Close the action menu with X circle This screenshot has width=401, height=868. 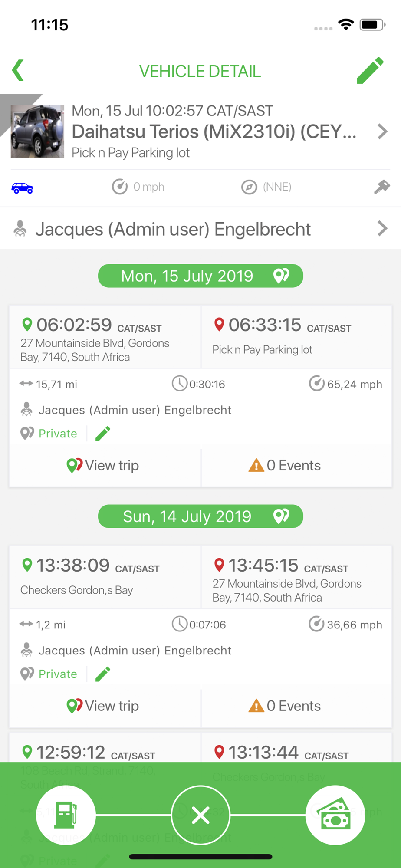[200, 815]
